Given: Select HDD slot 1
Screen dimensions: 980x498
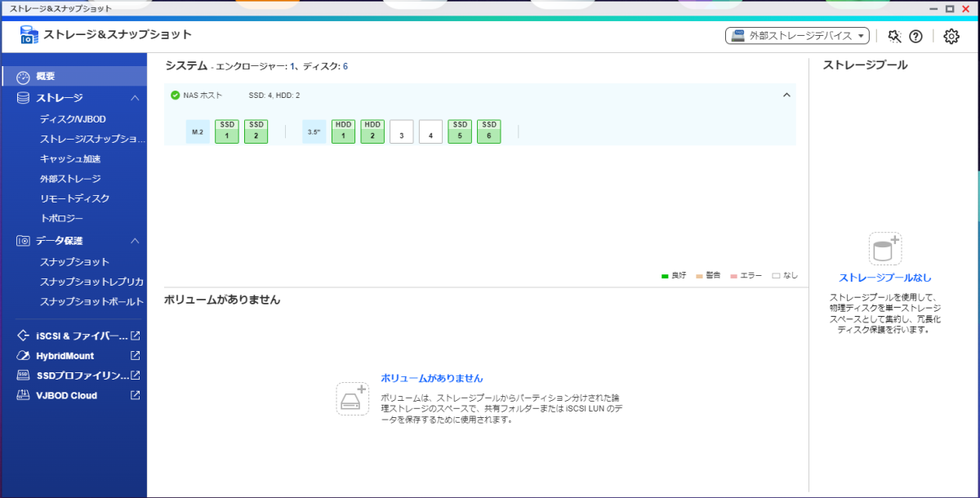Looking at the screenshot, I should [x=343, y=131].
